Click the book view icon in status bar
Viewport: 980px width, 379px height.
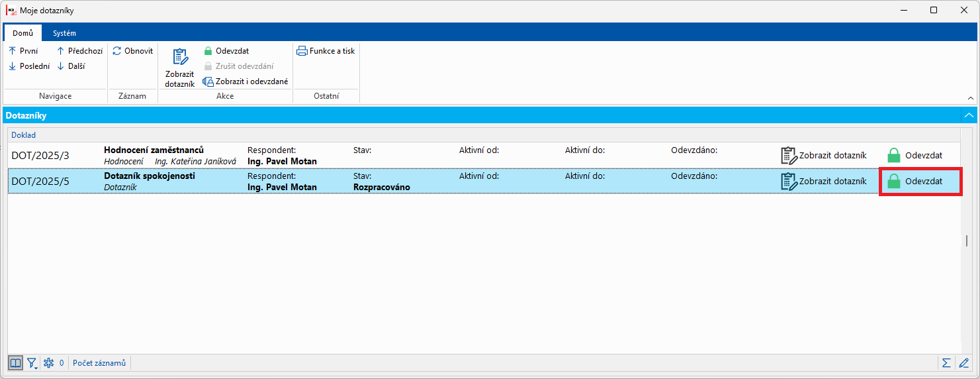15,363
